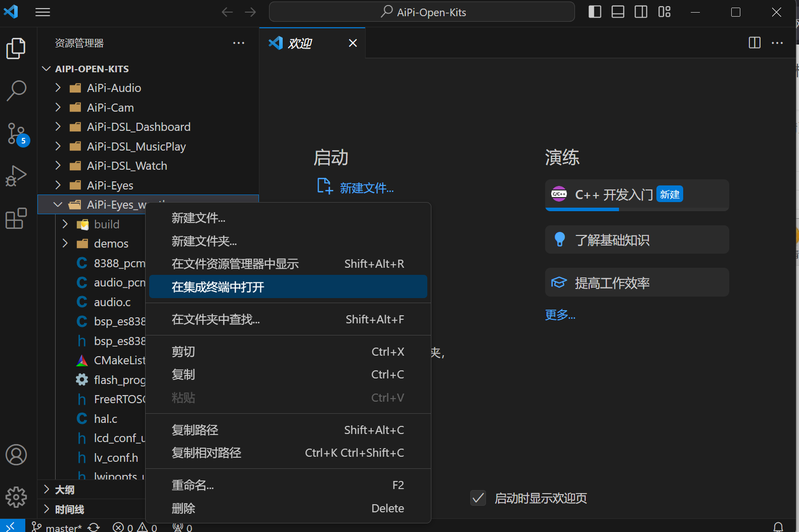Open Run and Debug view
799x532 pixels.
16,176
